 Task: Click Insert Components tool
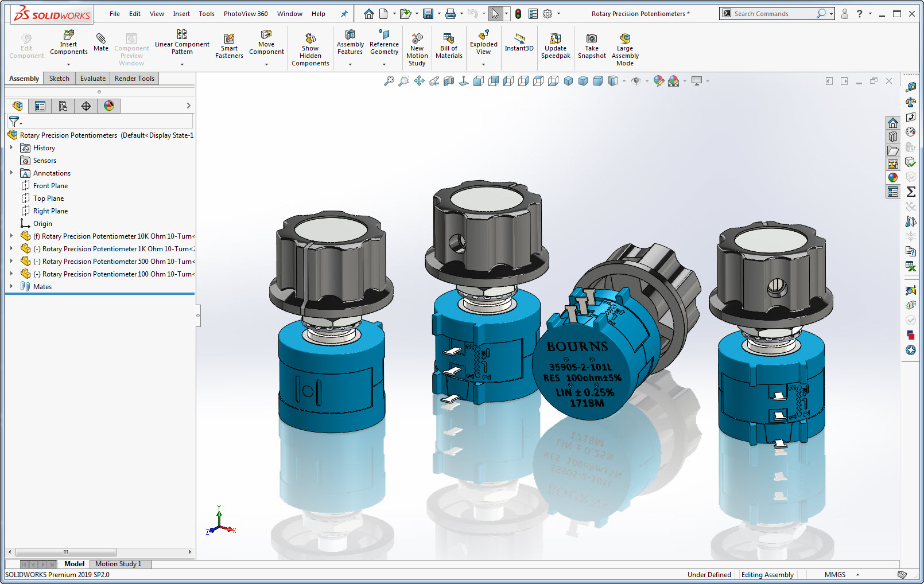[x=68, y=43]
